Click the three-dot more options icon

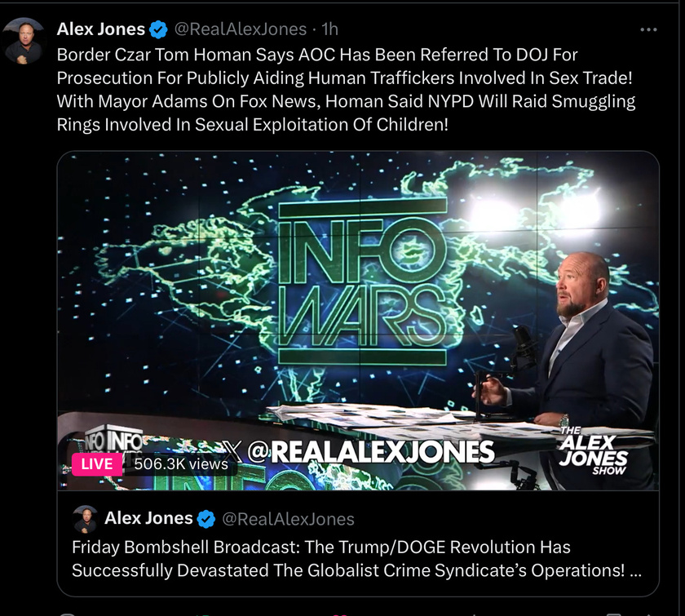point(648,29)
